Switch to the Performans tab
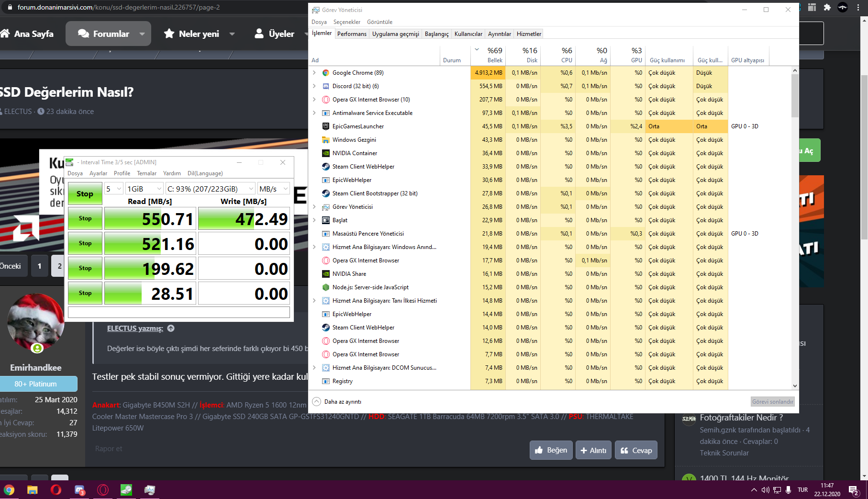Viewport: 868px width, 499px height. (x=352, y=34)
